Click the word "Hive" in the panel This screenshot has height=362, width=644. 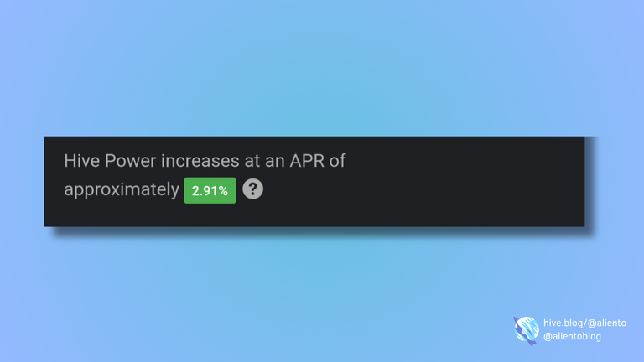point(81,161)
